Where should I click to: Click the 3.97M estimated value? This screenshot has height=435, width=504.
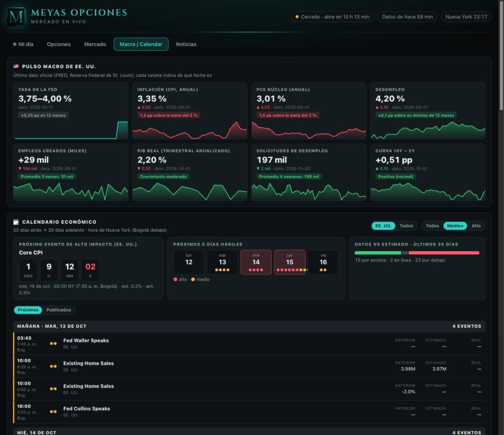tap(439, 369)
